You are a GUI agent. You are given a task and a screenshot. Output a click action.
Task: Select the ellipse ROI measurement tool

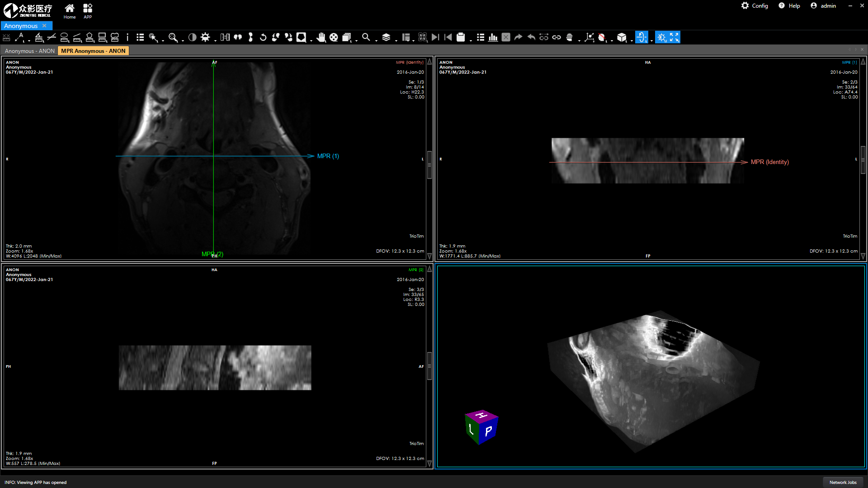click(x=64, y=37)
